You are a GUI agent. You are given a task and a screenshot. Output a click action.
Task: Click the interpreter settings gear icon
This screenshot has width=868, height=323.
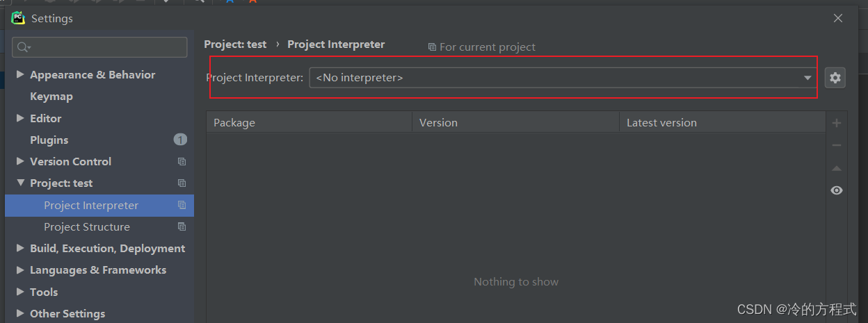[835, 78]
